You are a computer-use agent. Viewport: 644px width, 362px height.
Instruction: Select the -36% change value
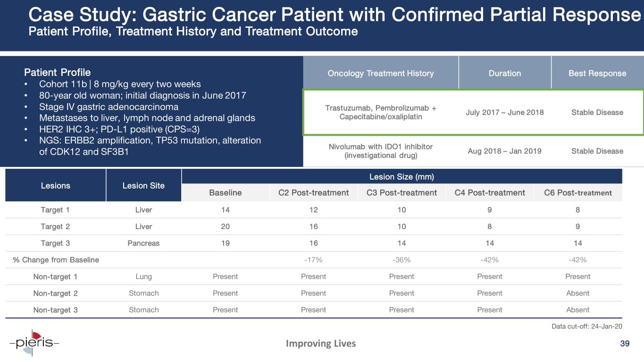tap(401, 260)
